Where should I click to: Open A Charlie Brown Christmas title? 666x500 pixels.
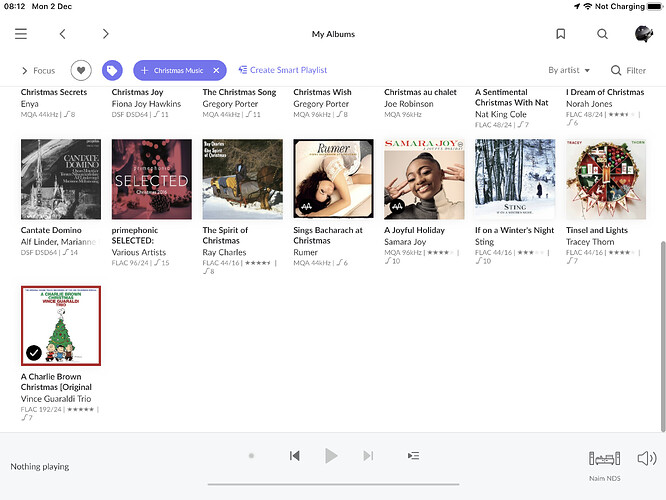(x=56, y=382)
